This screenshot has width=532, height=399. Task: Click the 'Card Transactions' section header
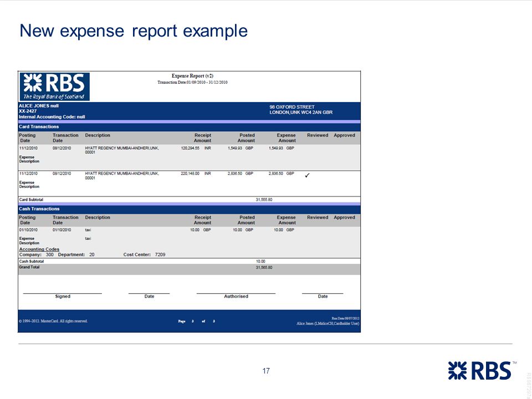coord(39,127)
